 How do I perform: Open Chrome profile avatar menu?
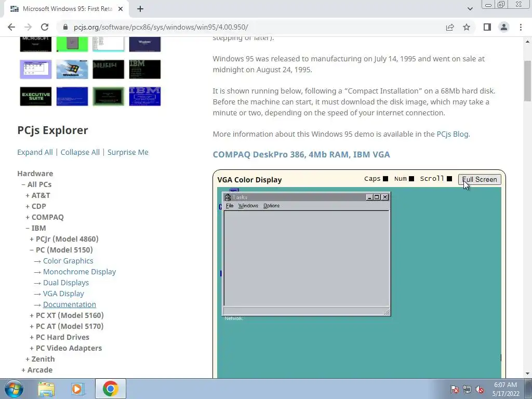click(x=504, y=27)
